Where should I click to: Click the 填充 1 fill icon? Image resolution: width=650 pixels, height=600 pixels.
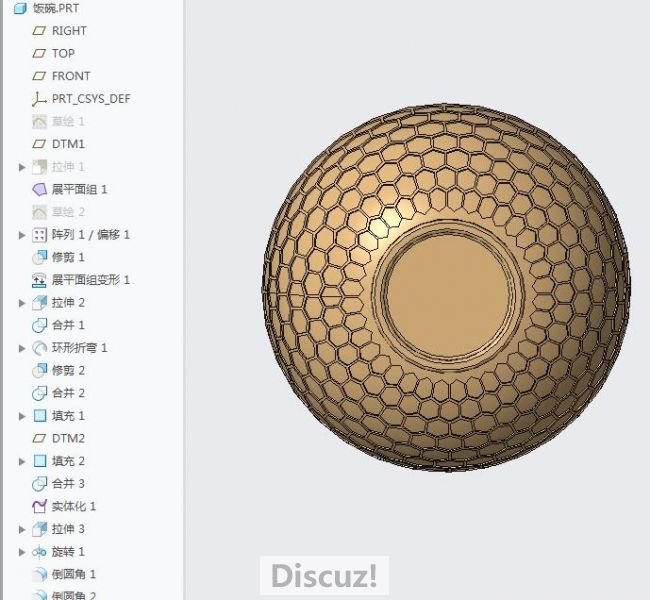(x=40, y=416)
